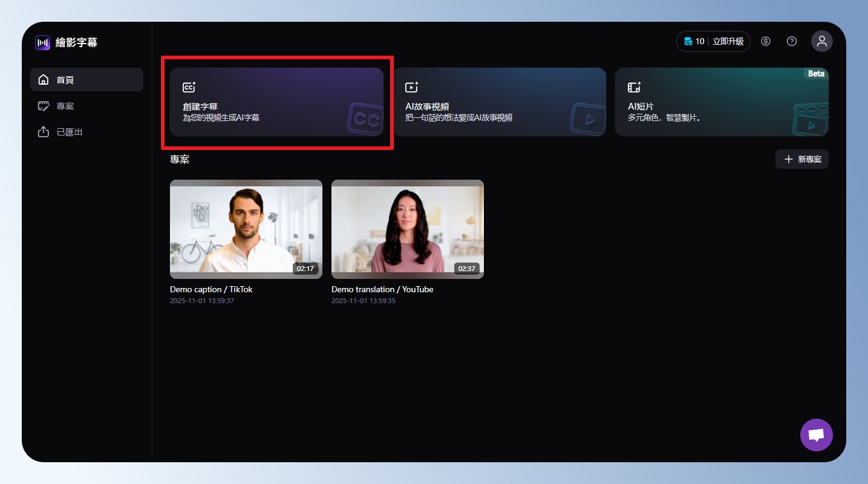The height and width of the screenshot is (484, 868).
Task: Open the user profile avatar
Action: (x=821, y=42)
